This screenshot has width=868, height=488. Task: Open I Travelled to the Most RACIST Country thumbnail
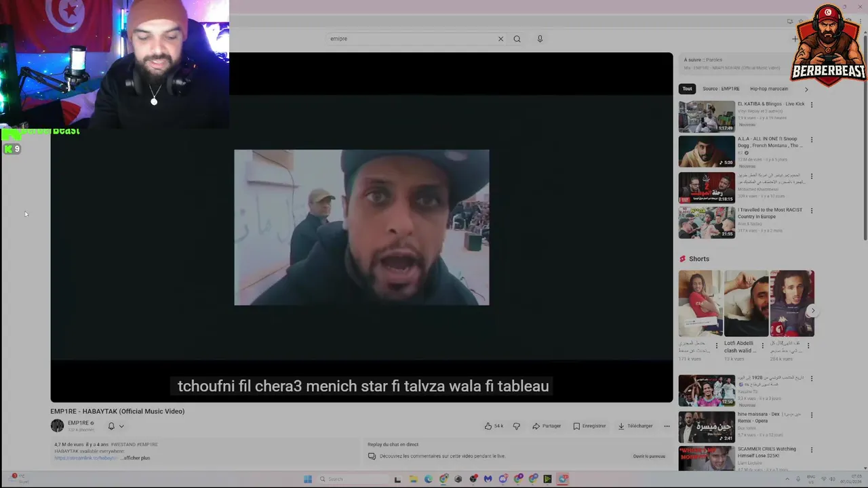click(x=707, y=223)
